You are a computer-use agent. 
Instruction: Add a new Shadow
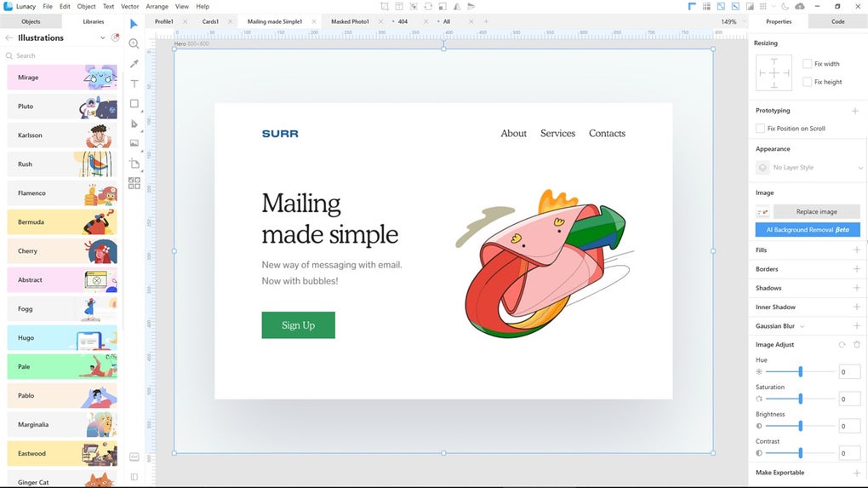click(856, 288)
